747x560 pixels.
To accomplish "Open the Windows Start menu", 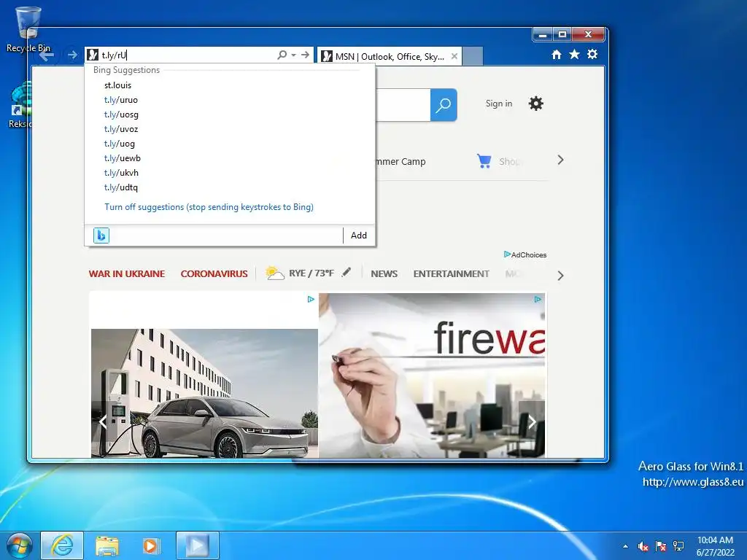I will [x=20, y=545].
